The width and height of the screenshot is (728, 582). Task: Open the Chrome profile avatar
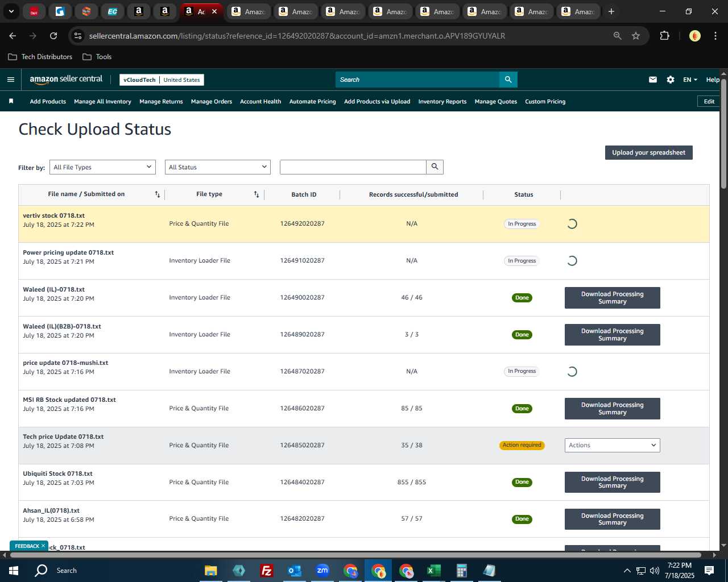[x=694, y=36]
